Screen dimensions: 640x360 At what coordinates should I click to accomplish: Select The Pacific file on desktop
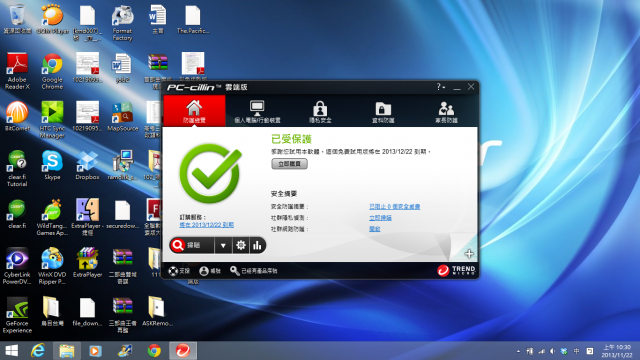pos(193,19)
